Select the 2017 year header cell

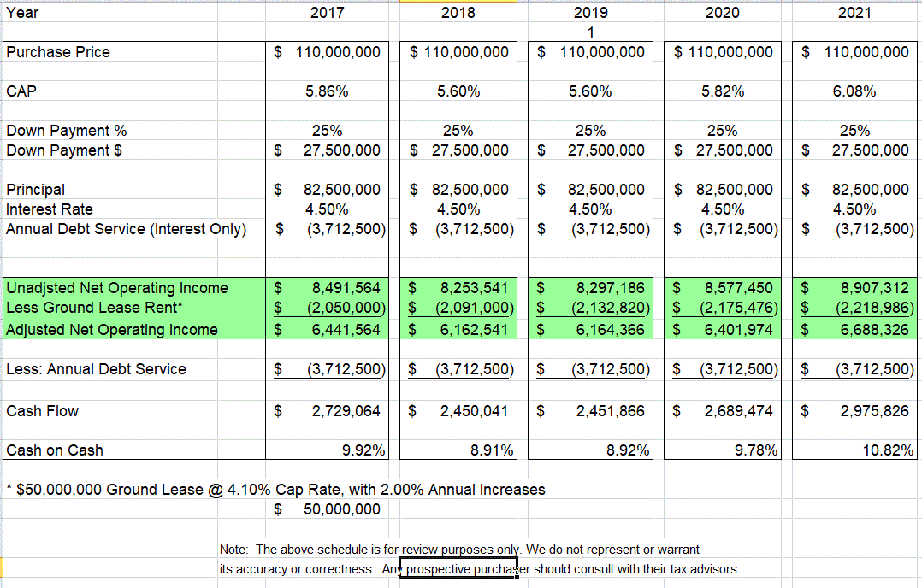tap(327, 13)
